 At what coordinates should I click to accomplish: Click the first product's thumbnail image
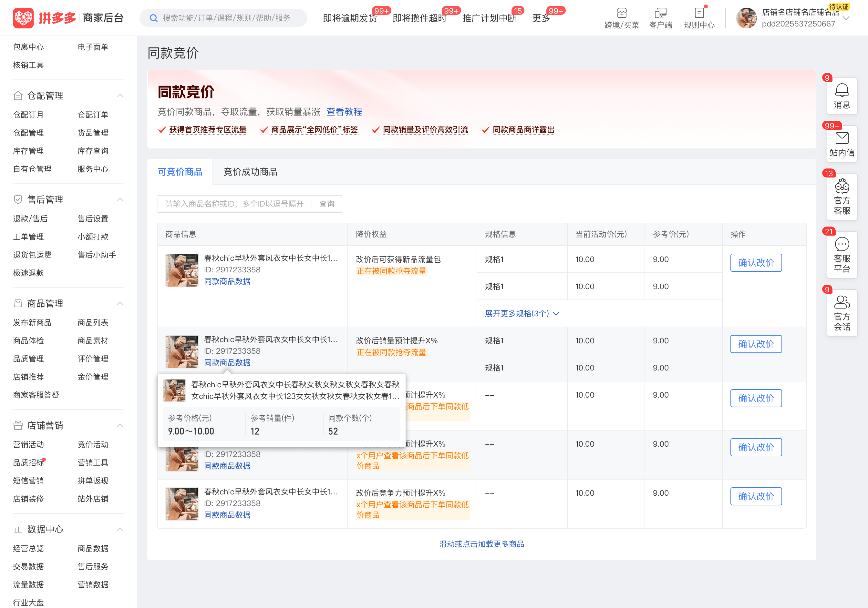pos(182,270)
